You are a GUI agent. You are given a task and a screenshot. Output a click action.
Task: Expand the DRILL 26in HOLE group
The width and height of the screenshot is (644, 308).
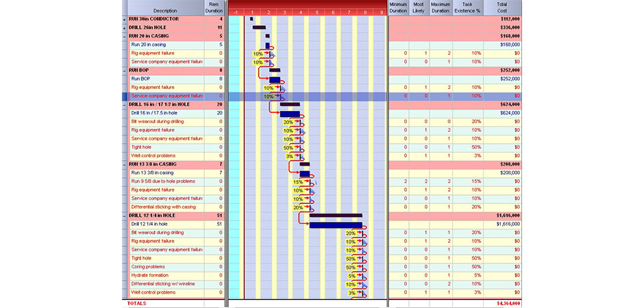125,27
